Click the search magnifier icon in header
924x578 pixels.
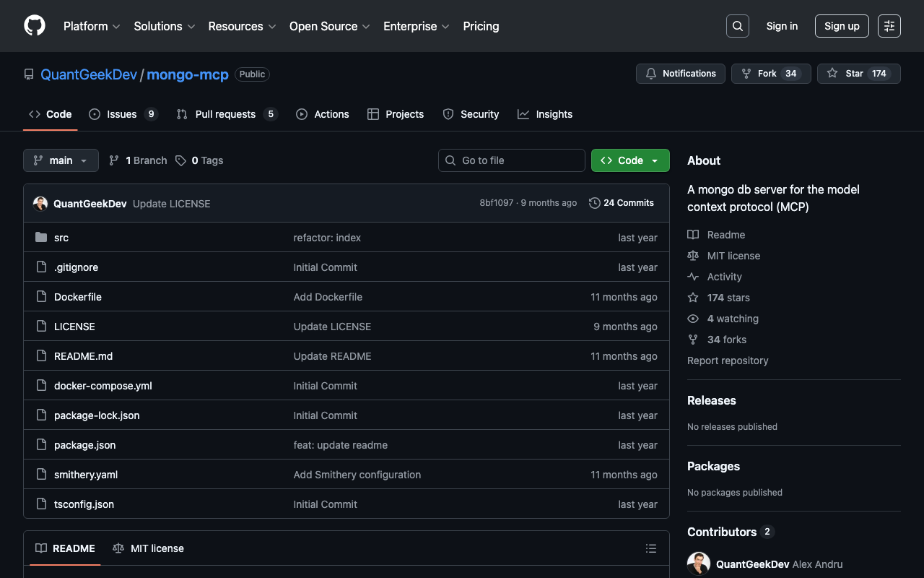[x=737, y=26]
